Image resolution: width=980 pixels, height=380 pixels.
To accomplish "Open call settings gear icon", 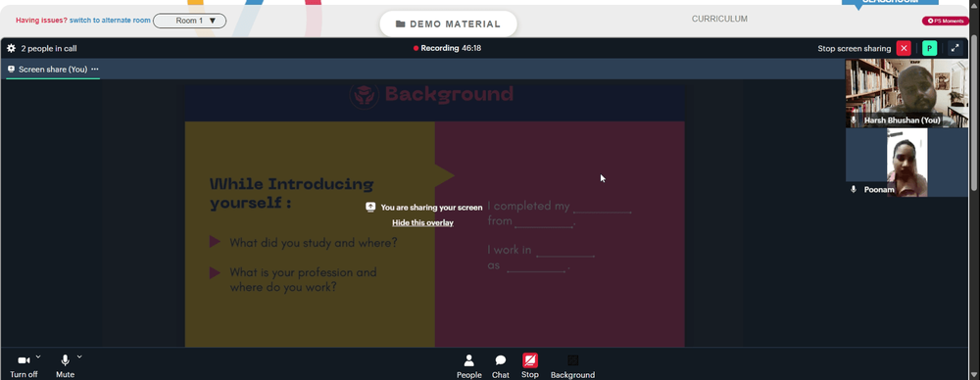I will coord(11,48).
